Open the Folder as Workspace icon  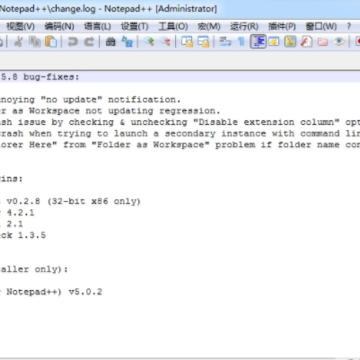coord(323,42)
